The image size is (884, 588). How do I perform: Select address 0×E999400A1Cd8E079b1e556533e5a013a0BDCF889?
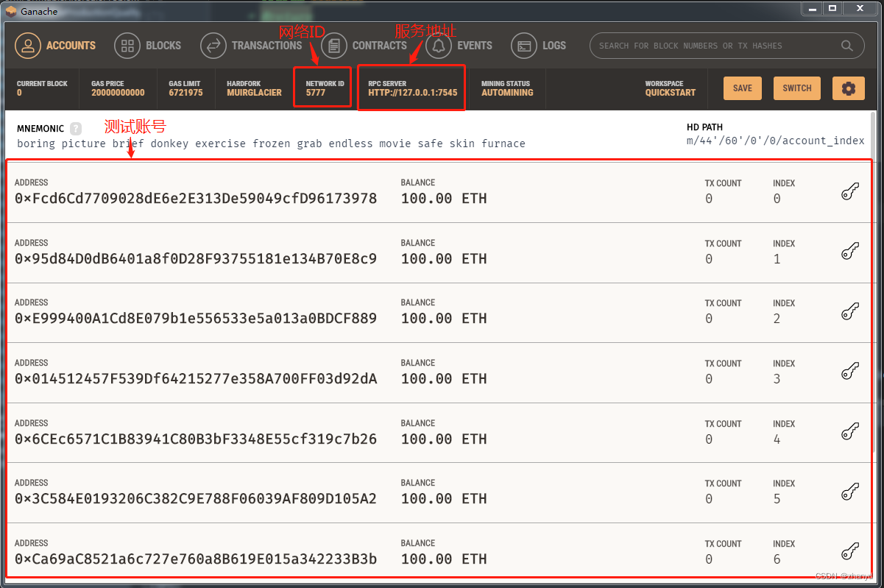click(x=196, y=319)
